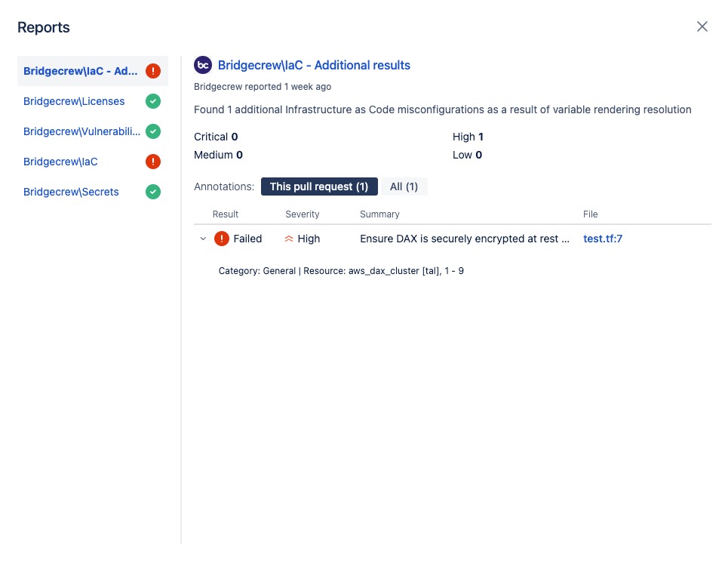Click the Medium 0 count
728x567 pixels.
[218, 155]
